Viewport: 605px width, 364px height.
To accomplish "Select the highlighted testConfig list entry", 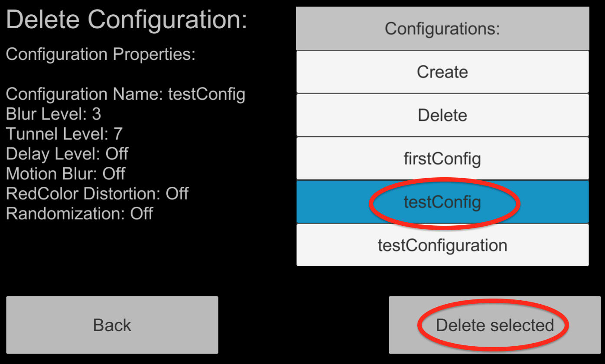I will click(442, 202).
